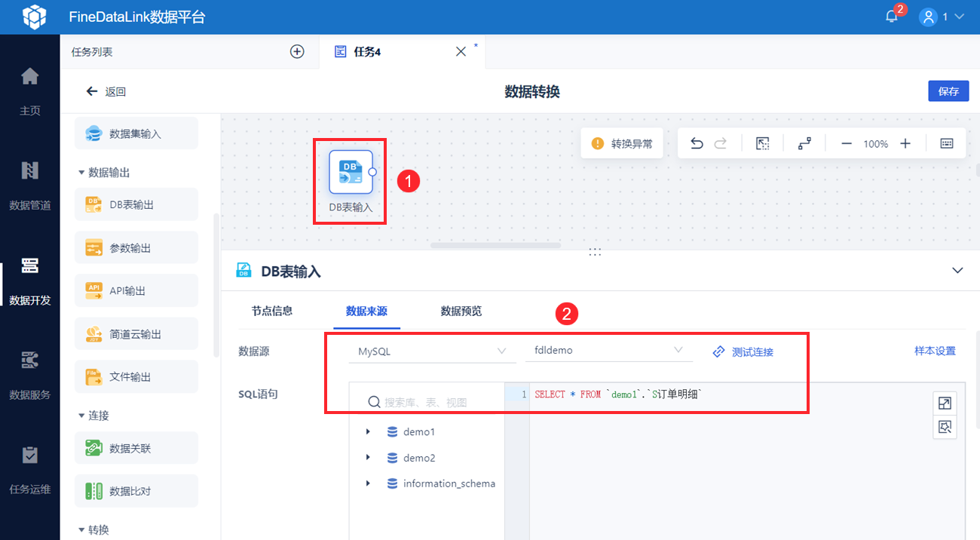
Task: Click the 返回 back arrow
Action: [x=92, y=91]
